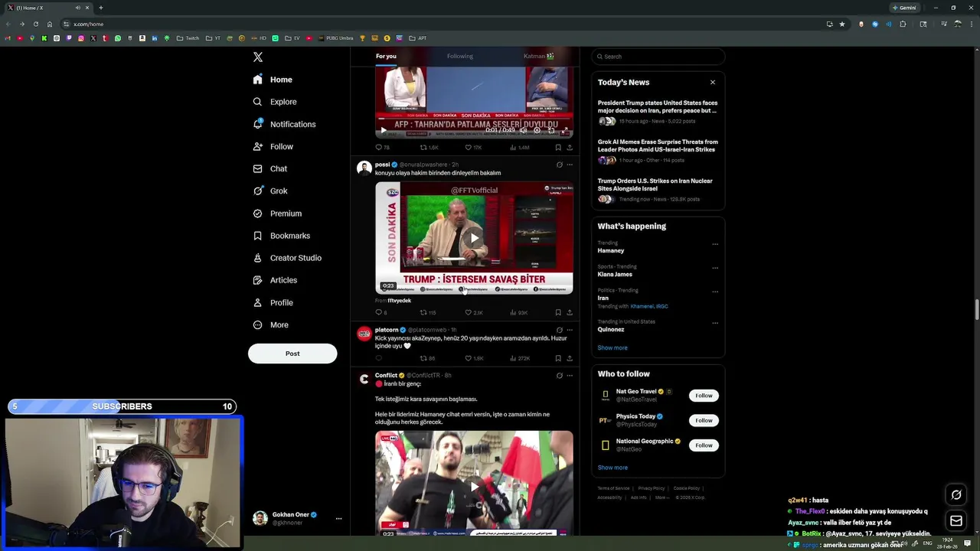Open account menu next to Gokhan Oner

tap(338, 519)
